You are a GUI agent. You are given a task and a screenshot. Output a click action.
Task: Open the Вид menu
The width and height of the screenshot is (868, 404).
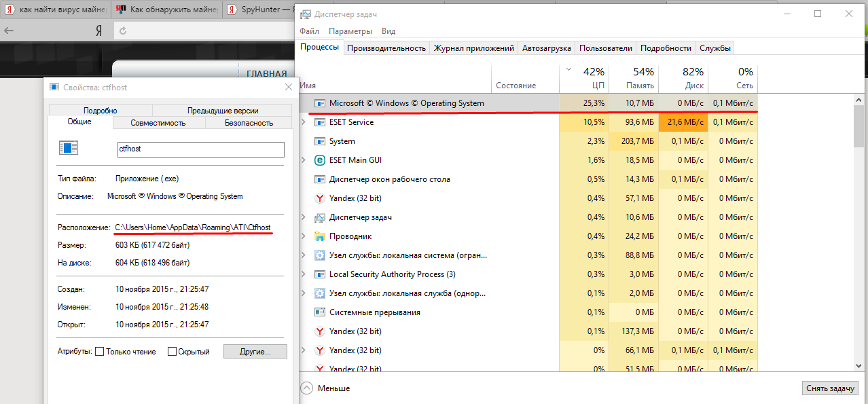pyautogui.click(x=388, y=31)
